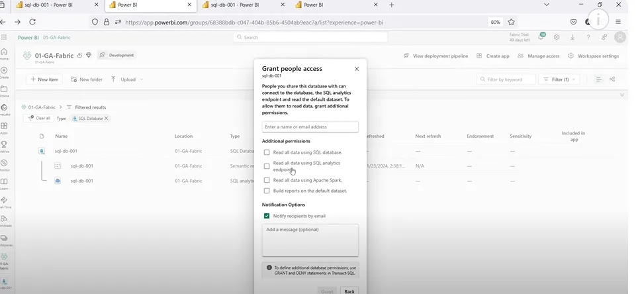644x294 pixels.
Task: Open the sql-db-001 SQL analytics endpoint row
Action: (81, 181)
